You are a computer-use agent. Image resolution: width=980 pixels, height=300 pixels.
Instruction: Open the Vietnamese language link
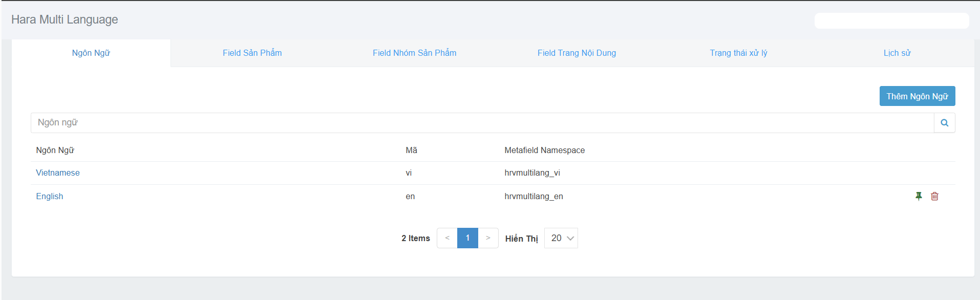click(x=58, y=173)
